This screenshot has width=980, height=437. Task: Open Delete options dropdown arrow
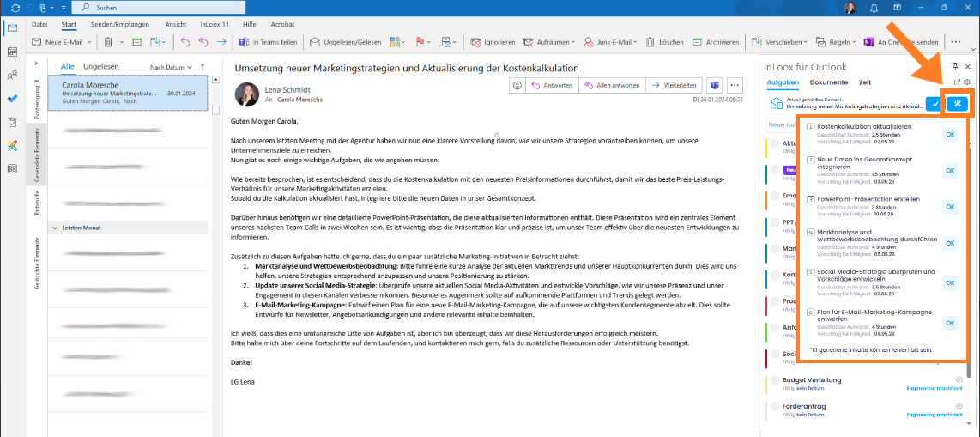[122, 42]
